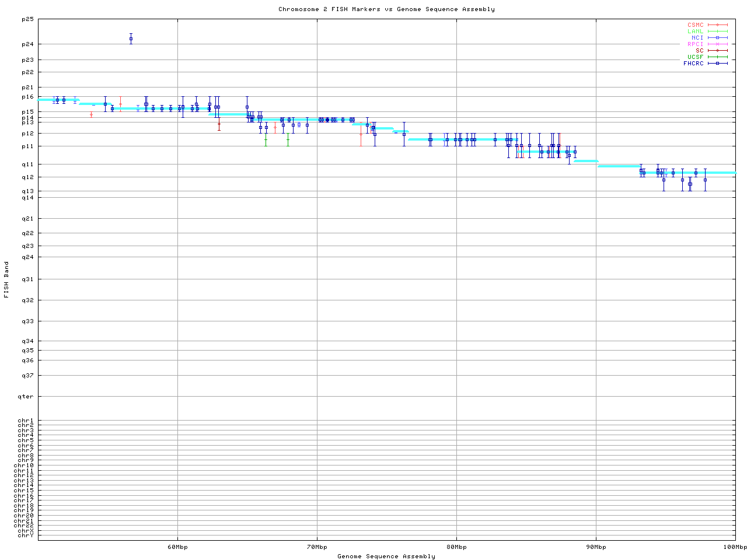Click the p25 y-axis label
Image resolution: width=747 pixels, height=560 pixels.
pyautogui.click(x=28, y=19)
